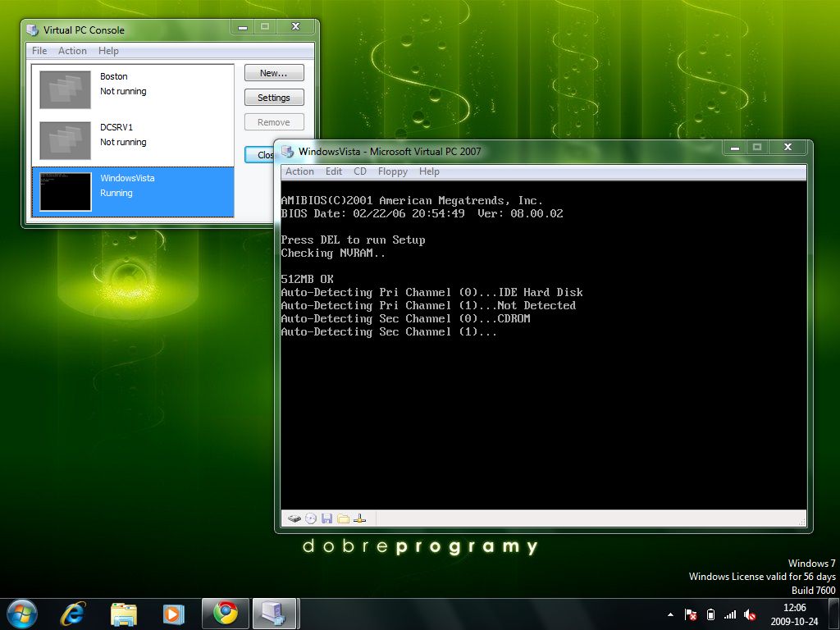Click the muted volume speaker tray icon
The image size is (840, 630).
750,614
